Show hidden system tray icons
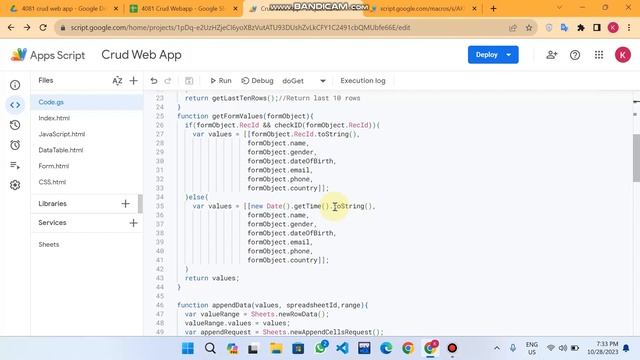 point(497,348)
